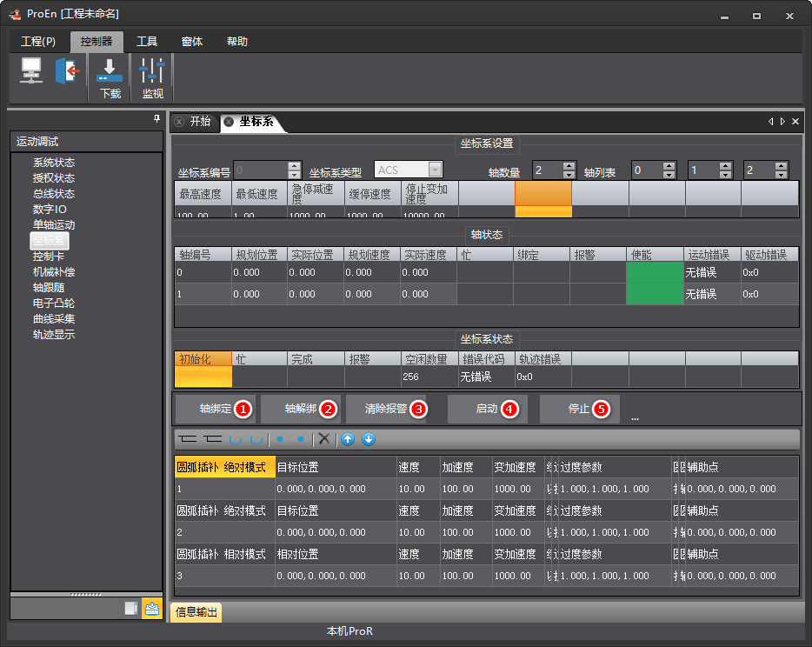The width and height of the screenshot is (812, 647).
Task: Switch to the 控制器 ribbon tab
Action: click(97, 42)
